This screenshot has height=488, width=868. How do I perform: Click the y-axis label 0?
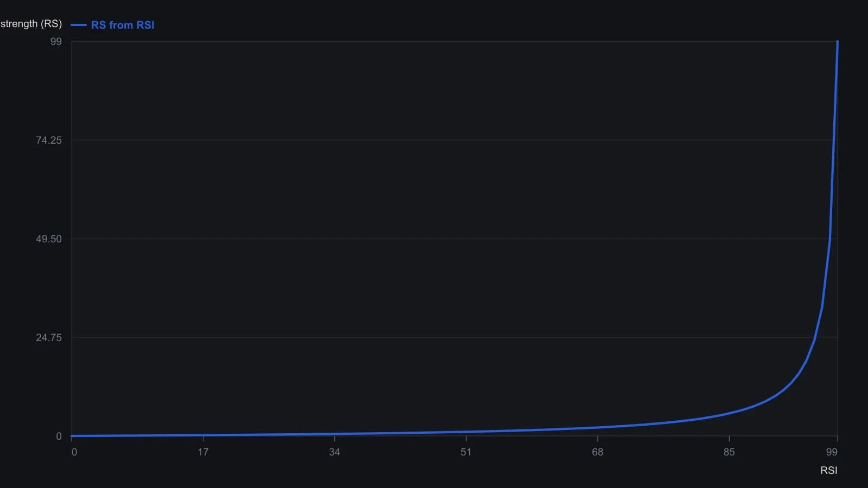[x=59, y=436]
